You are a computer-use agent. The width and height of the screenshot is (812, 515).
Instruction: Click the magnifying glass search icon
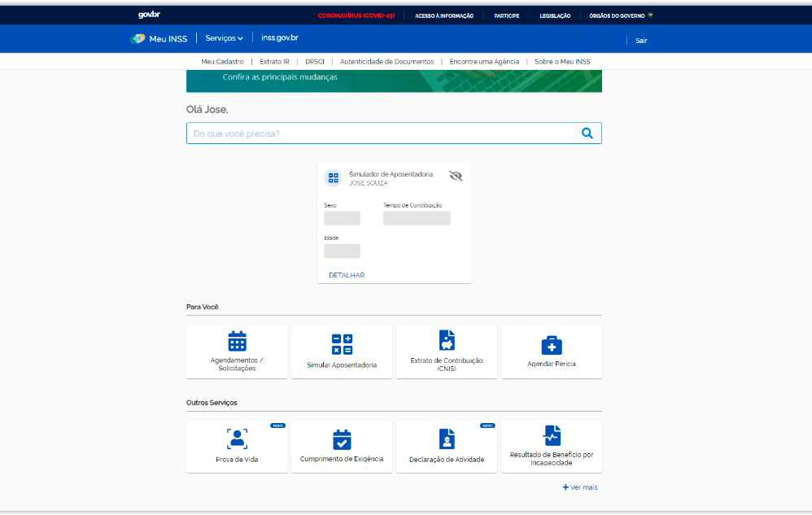587,133
